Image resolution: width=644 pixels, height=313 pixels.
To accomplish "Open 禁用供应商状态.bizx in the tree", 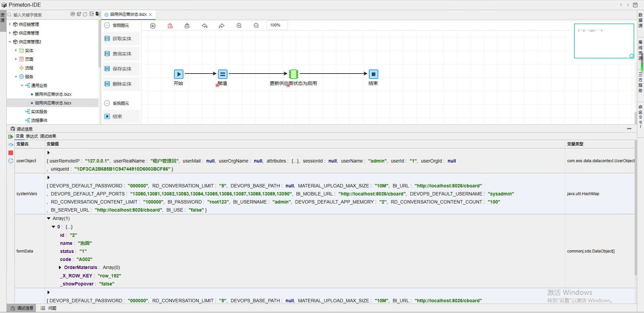I will [x=53, y=94].
